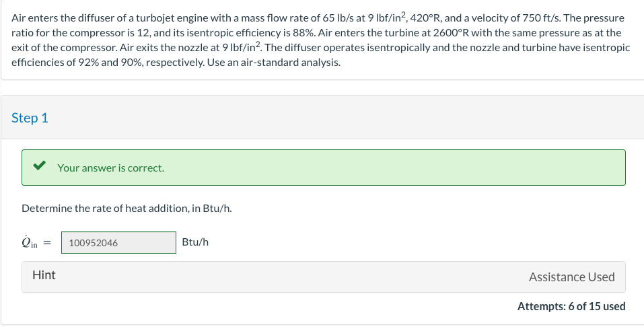
Task: Click the Q̇in variable symbol
Action: click(x=32, y=243)
